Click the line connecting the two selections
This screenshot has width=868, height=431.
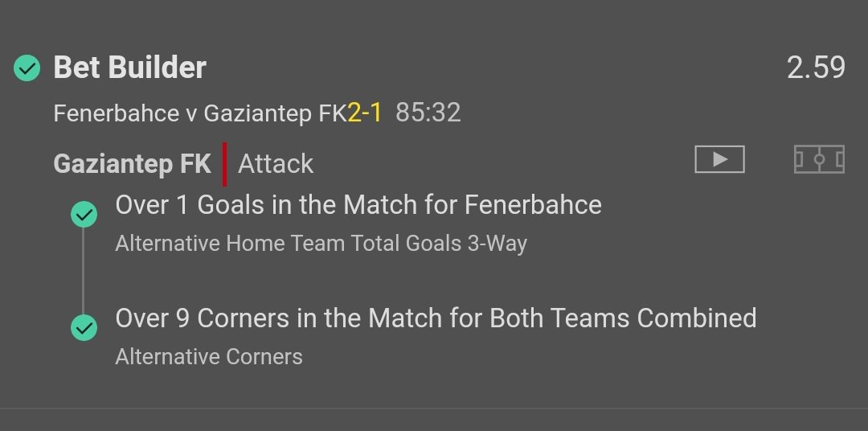click(84, 271)
